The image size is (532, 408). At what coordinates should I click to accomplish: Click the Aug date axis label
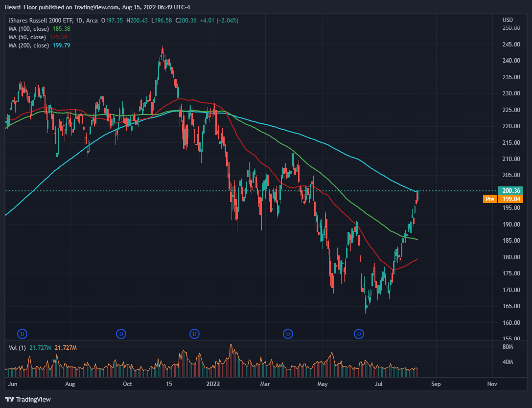(x=70, y=384)
